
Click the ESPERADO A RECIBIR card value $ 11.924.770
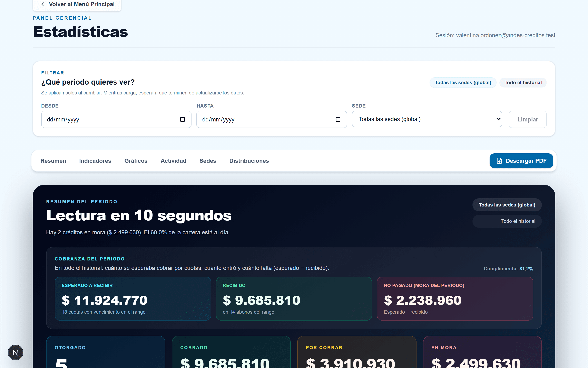(105, 300)
